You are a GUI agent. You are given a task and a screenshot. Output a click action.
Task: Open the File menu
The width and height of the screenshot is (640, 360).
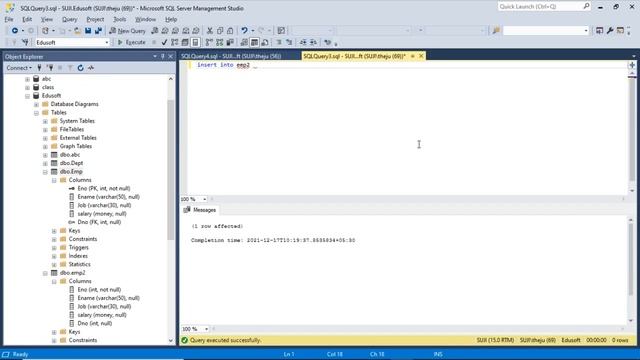(x=9, y=19)
